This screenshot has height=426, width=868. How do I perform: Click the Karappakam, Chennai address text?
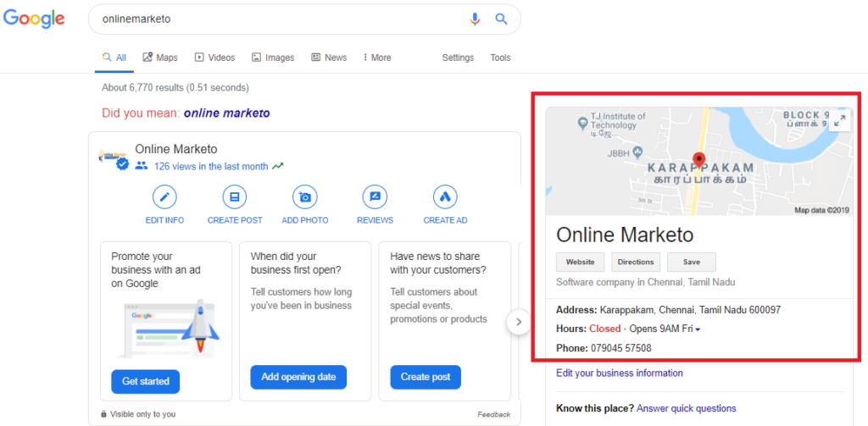click(690, 310)
